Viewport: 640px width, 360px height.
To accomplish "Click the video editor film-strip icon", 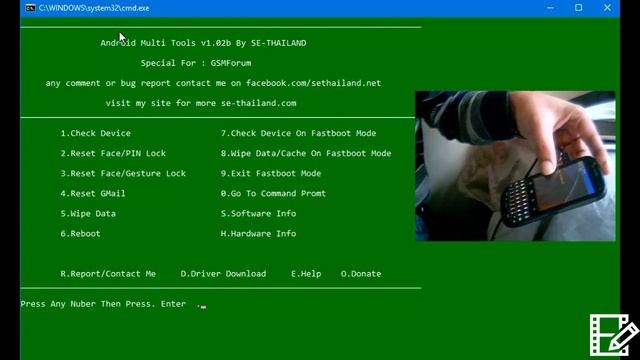I will [x=614, y=335].
